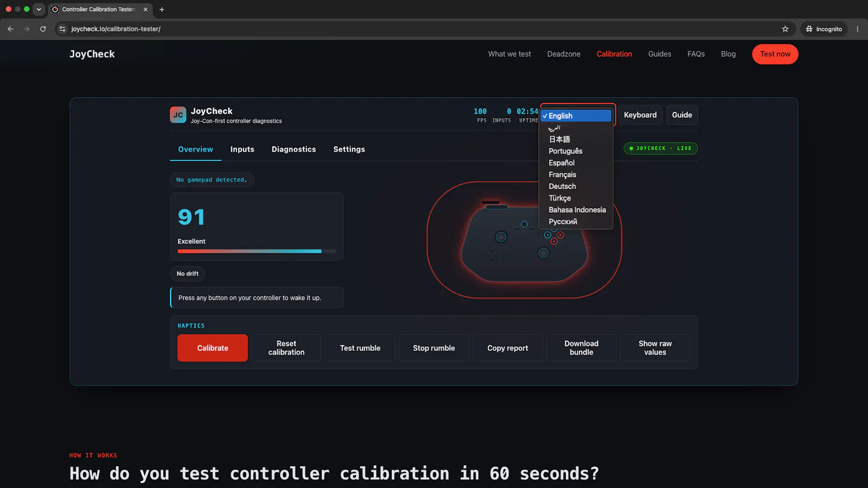Click the 02:54 uptime readout
The height and width of the screenshot is (488, 868).
pos(527,111)
